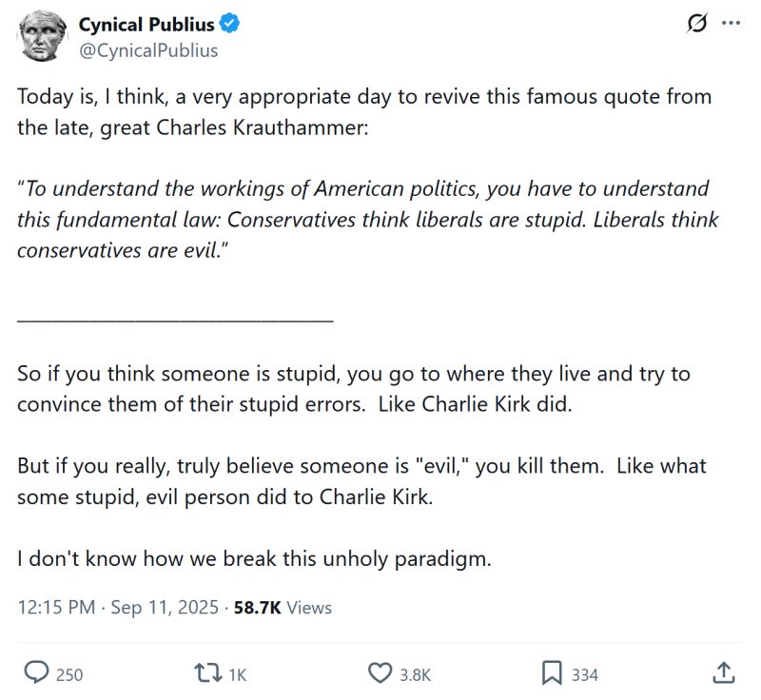This screenshot has height=700, width=761.
Task: View the 58.7K Views analytics
Action: click(x=278, y=606)
